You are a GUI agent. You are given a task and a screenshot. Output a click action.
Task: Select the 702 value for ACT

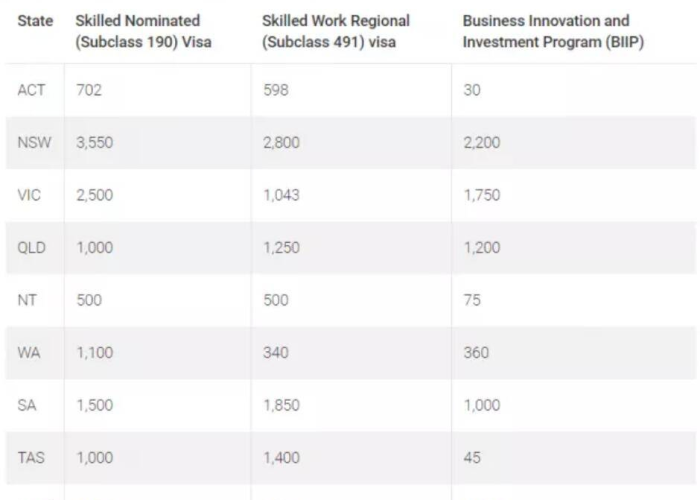tap(89, 90)
